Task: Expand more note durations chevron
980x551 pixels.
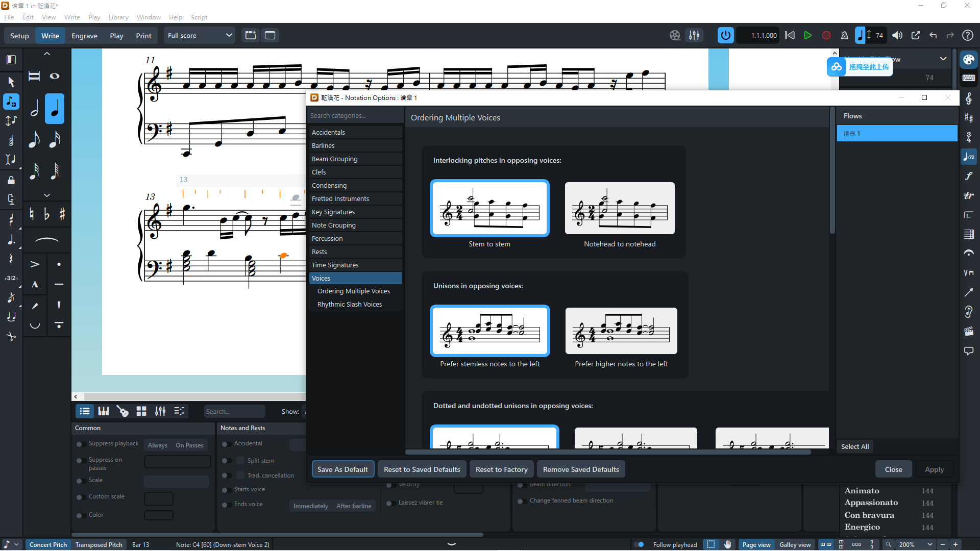Action: 46,195
